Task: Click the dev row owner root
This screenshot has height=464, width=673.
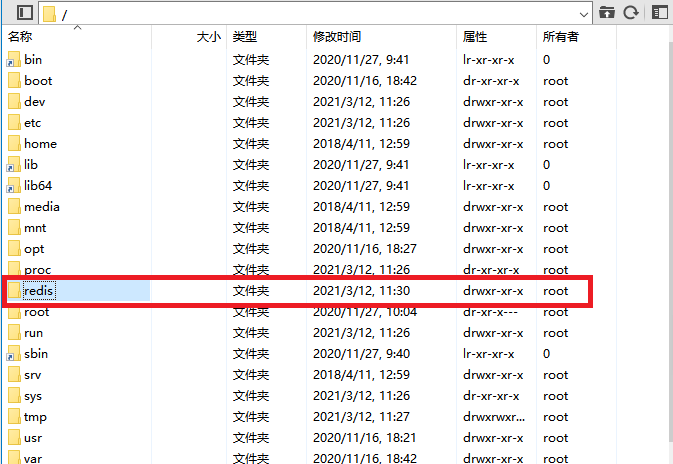Action: 556,102
